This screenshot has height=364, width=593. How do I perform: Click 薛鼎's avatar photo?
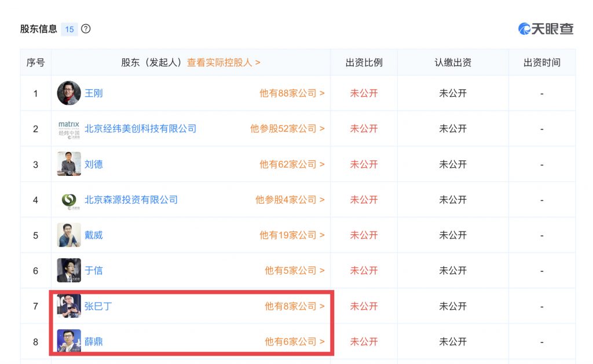(69, 341)
